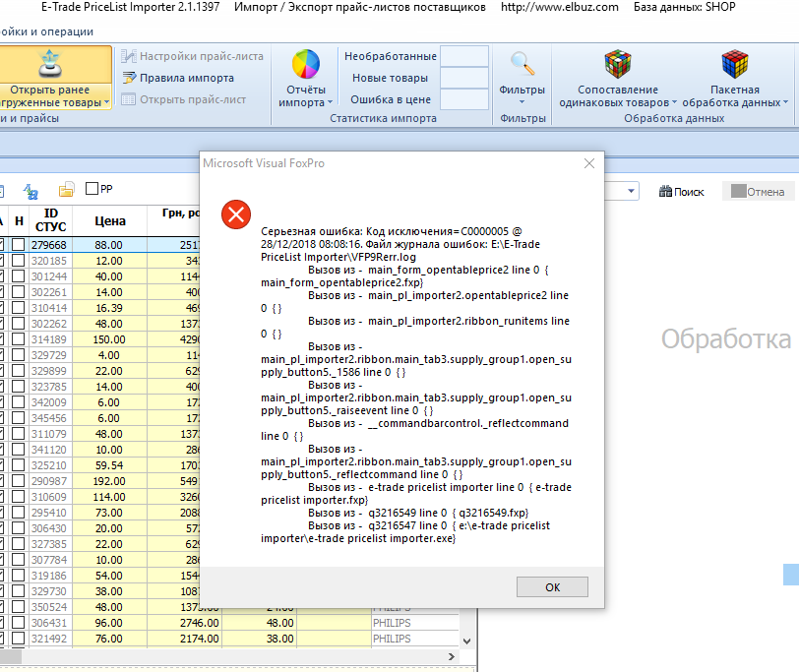
Task: Check the H box for ID 290987
Action: point(19,481)
